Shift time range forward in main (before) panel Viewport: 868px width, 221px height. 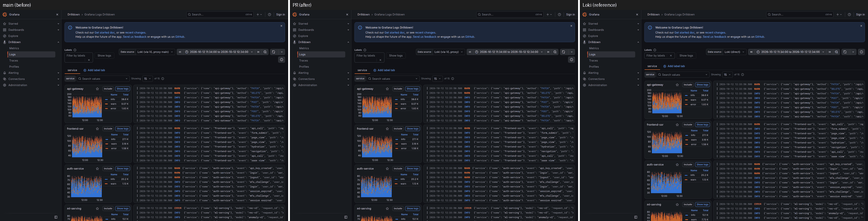[258, 52]
